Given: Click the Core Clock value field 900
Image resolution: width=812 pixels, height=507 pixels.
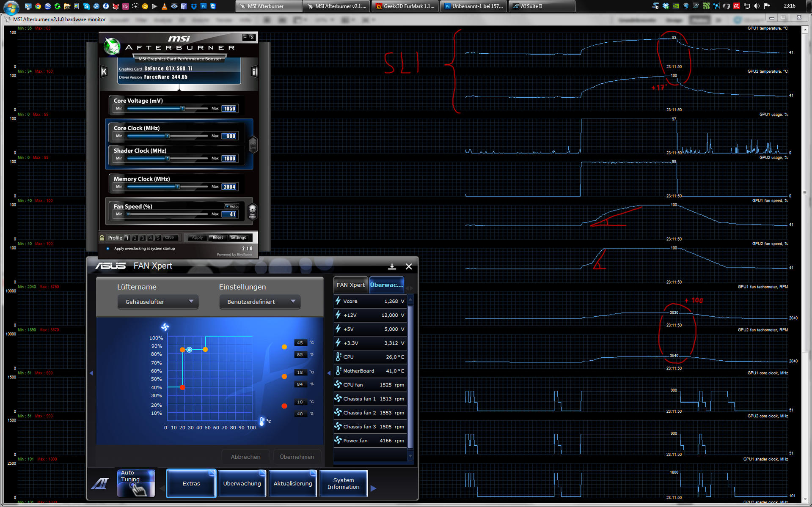Looking at the screenshot, I should coord(230,136).
